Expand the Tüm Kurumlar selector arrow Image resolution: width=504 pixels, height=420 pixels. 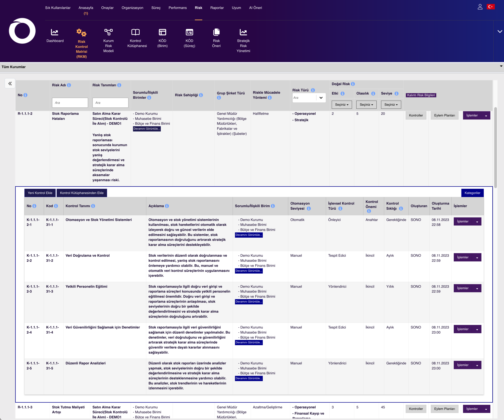pyautogui.click(x=501, y=66)
